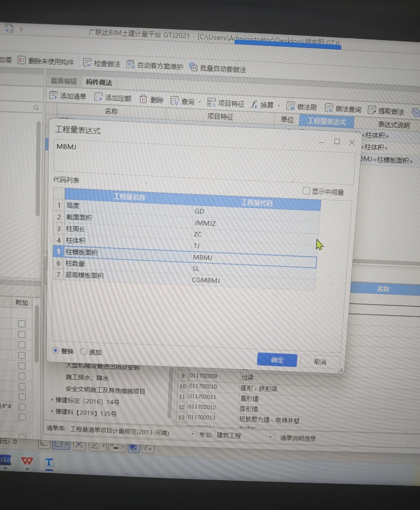Tick the third checkbox under 附加 column

coord(22,345)
